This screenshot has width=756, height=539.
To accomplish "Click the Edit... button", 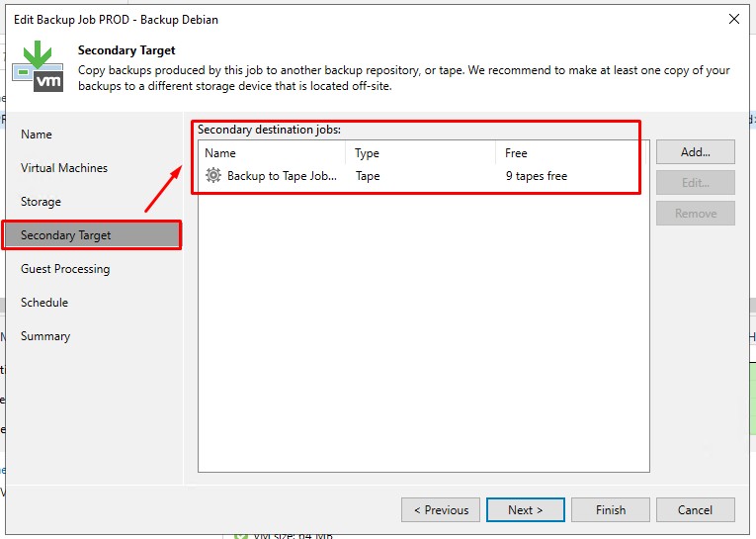I will click(x=695, y=183).
